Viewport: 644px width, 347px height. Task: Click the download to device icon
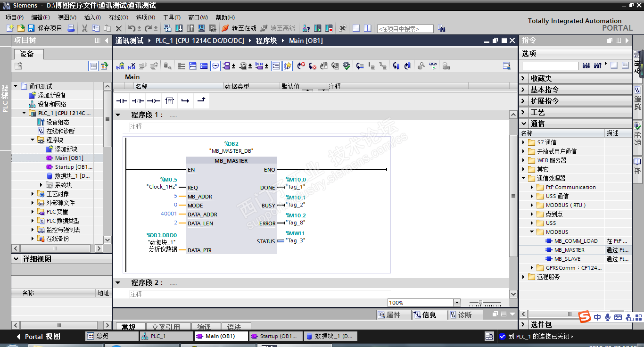point(179,28)
